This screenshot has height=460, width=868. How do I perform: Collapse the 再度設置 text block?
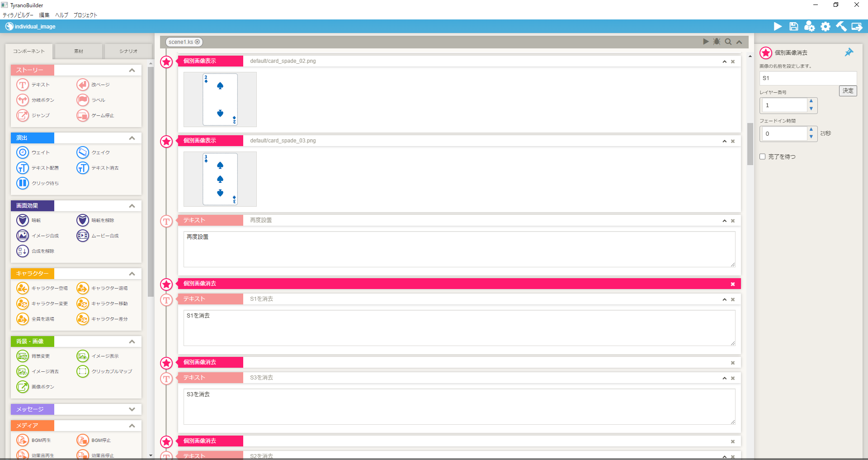[x=724, y=221]
